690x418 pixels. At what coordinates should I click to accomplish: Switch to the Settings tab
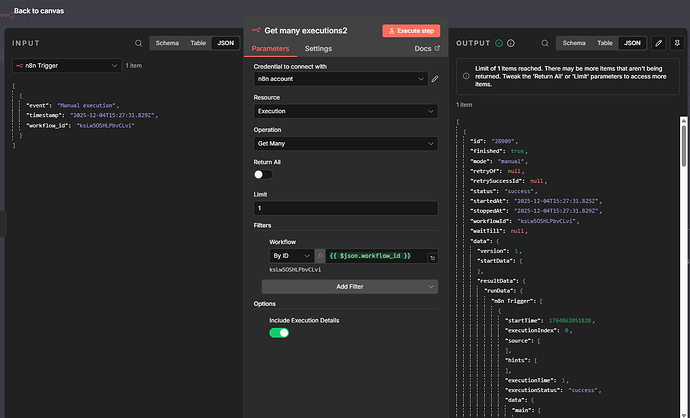[318, 48]
